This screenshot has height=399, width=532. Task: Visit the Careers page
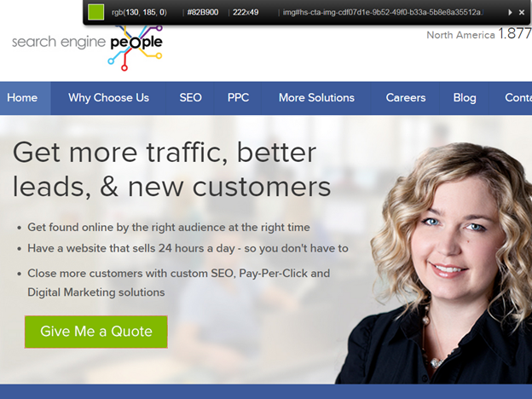(x=406, y=98)
